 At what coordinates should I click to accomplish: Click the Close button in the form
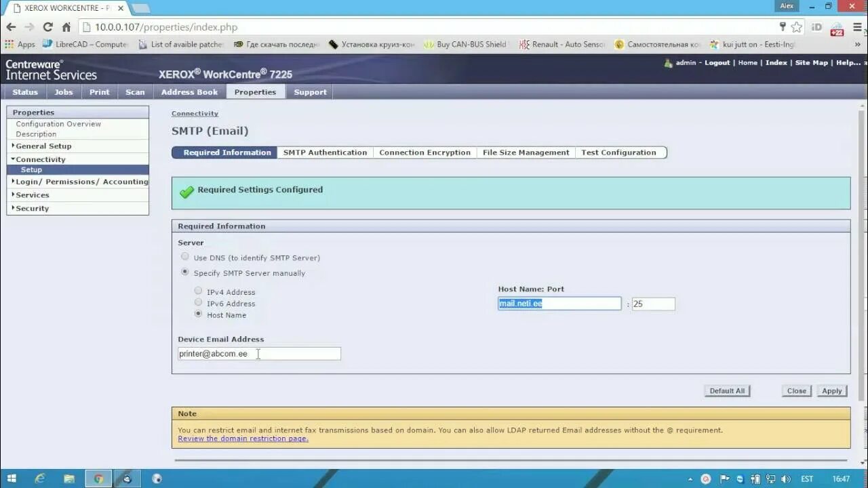pyautogui.click(x=796, y=391)
